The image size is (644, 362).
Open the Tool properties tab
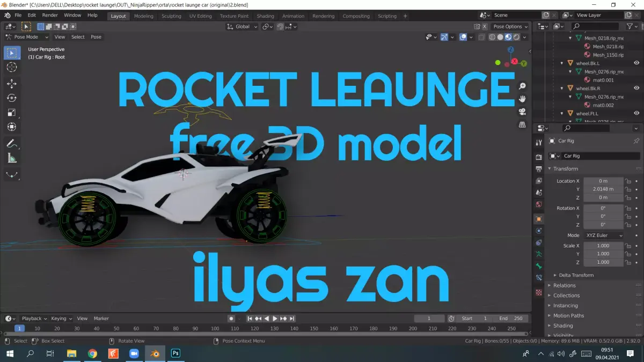coord(539,142)
